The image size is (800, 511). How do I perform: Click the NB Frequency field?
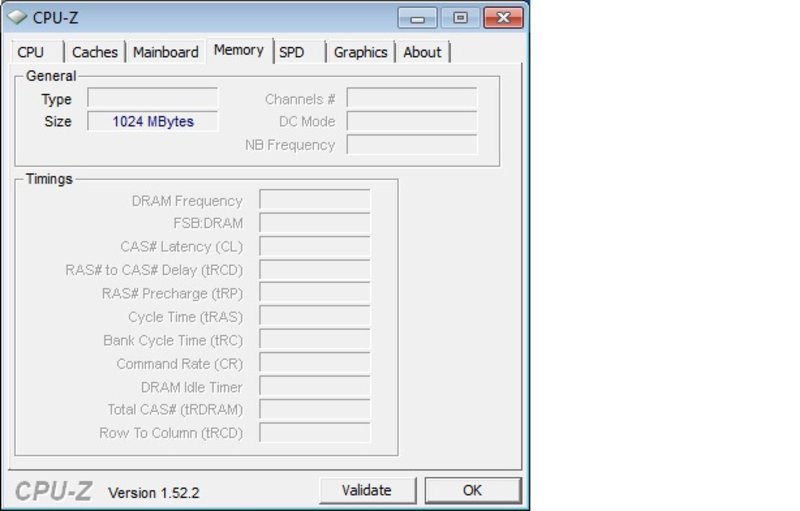point(412,145)
